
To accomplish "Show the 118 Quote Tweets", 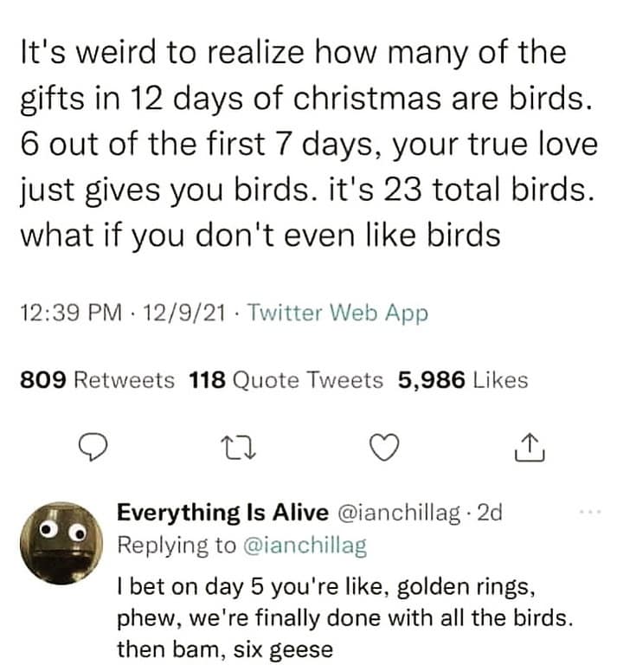I will pos(286,379).
